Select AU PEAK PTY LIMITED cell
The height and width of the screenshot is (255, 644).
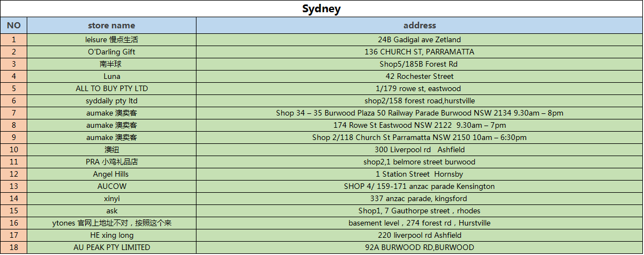click(111, 248)
